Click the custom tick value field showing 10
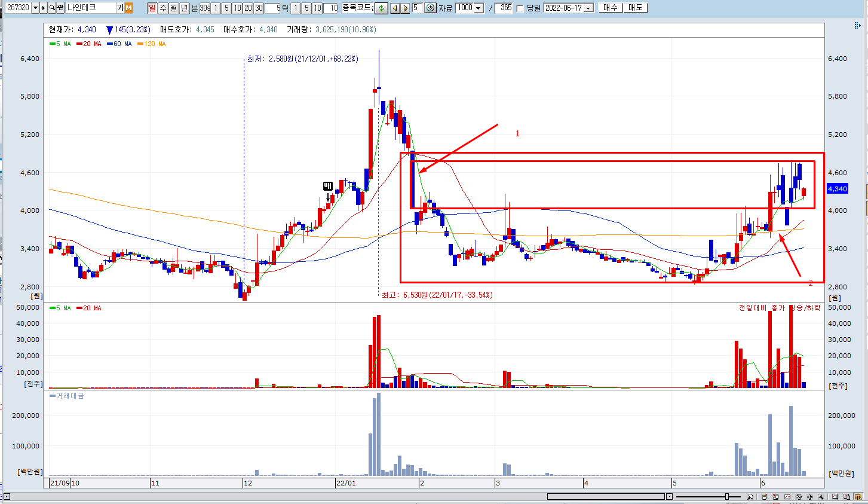This screenshot has width=868, height=504. pyautogui.click(x=330, y=8)
